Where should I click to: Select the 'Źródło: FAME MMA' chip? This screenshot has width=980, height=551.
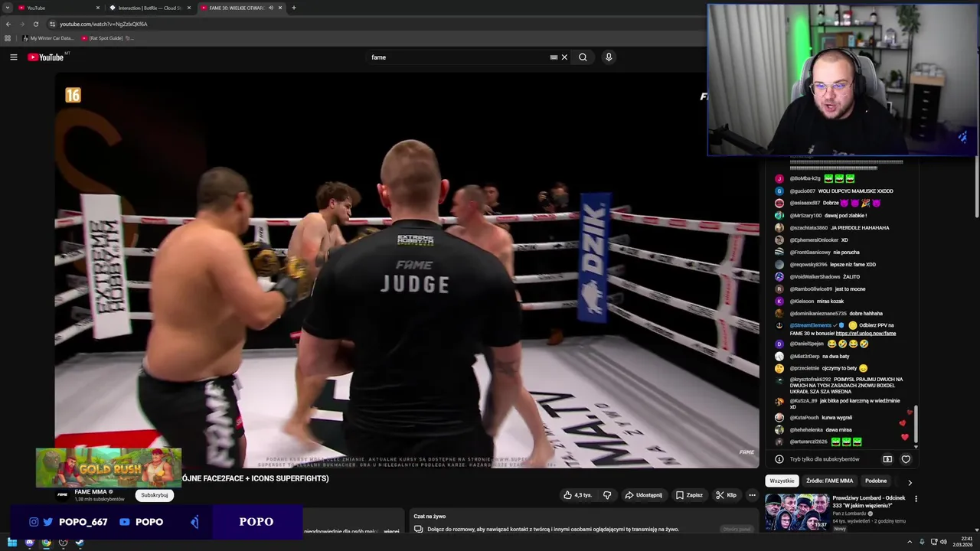(829, 481)
